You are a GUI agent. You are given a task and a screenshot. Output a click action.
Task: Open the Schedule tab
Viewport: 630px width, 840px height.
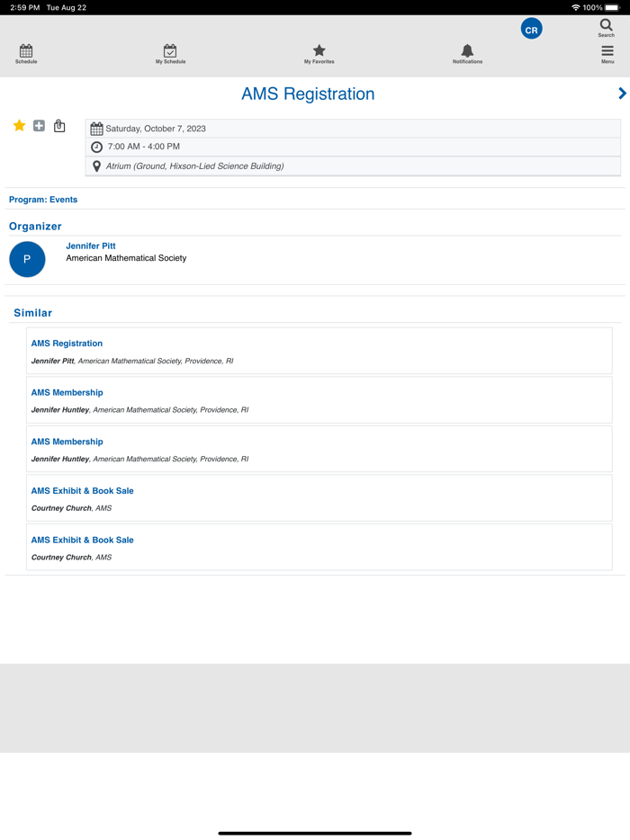(x=26, y=54)
